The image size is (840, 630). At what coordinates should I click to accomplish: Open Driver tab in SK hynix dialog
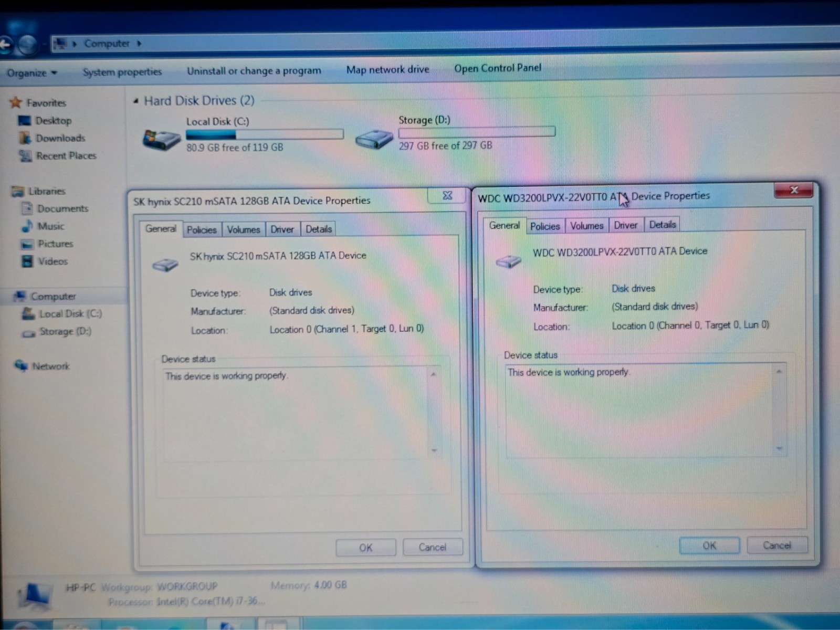tap(282, 229)
